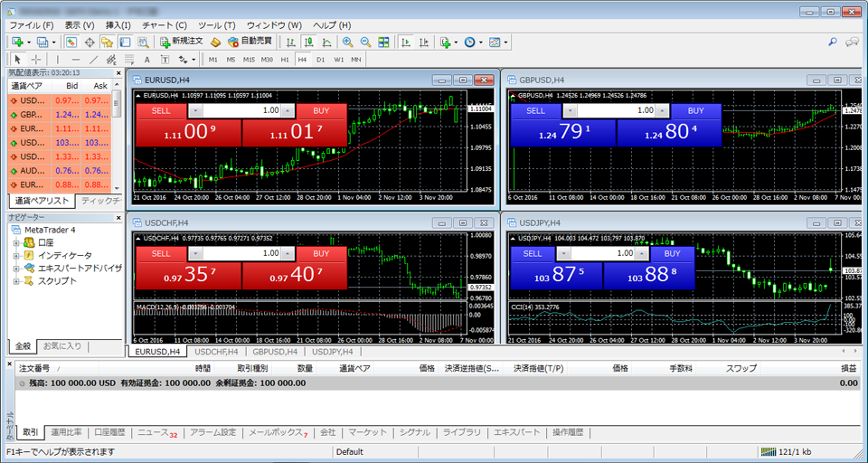This screenshot has width=868, height=463.
Task: Click the Market Watch vertical scrollbar
Action: pyautogui.click(x=117, y=137)
